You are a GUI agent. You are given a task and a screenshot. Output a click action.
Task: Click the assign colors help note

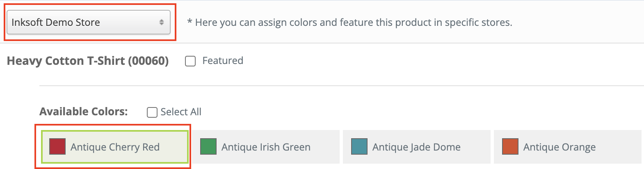[x=349, y=22]
